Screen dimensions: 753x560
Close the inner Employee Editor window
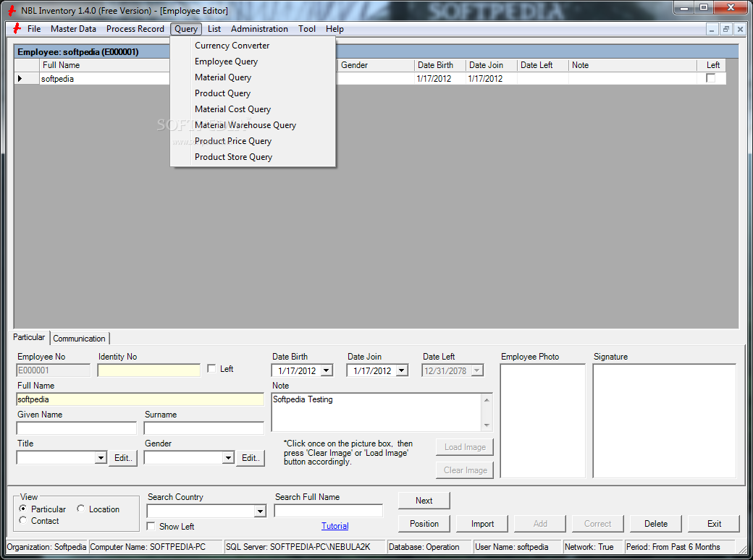[741, 29]
